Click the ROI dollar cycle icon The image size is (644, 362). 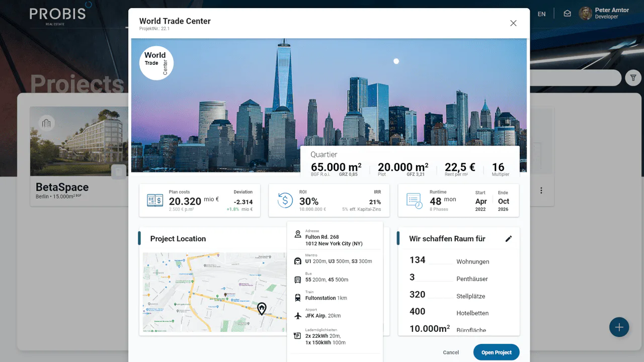tap(285, 200)
